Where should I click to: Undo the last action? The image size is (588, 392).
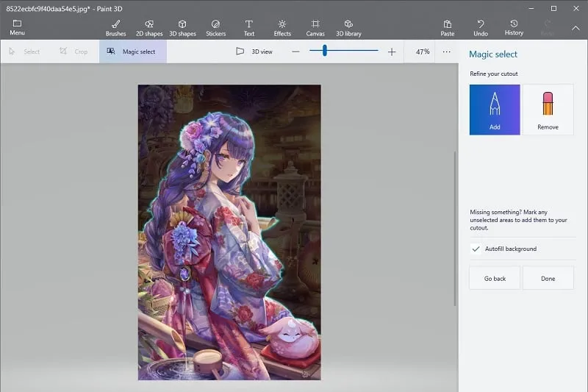(481, 27)
